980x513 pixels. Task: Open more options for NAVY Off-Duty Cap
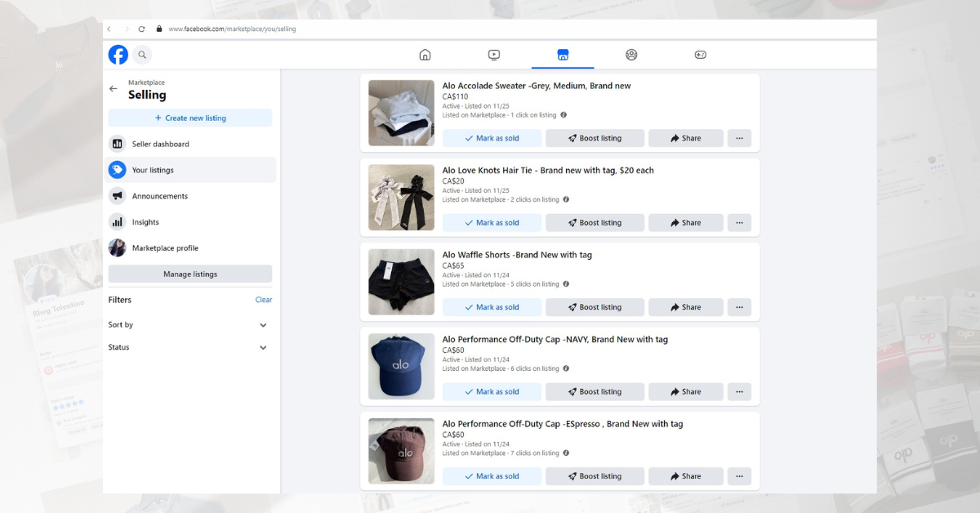739,391
